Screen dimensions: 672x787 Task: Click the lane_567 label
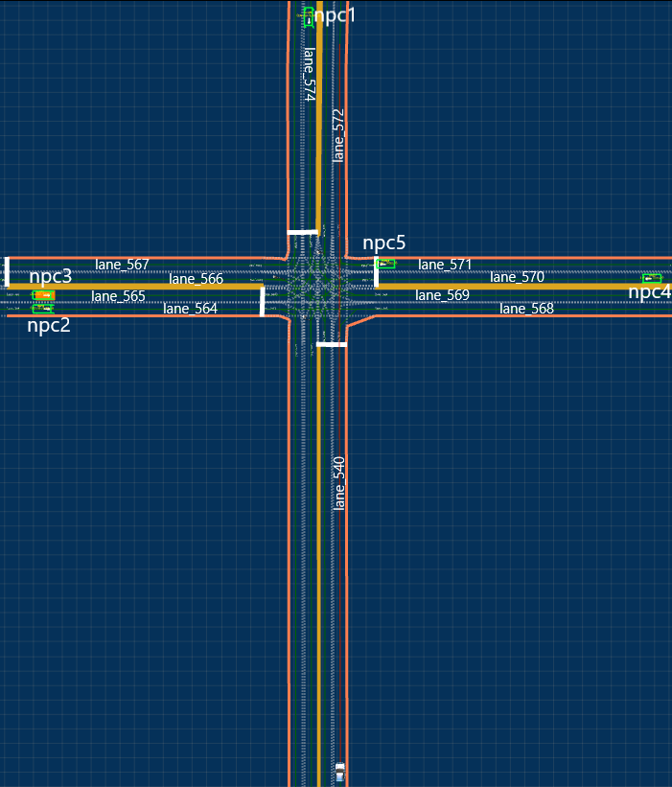122,264
